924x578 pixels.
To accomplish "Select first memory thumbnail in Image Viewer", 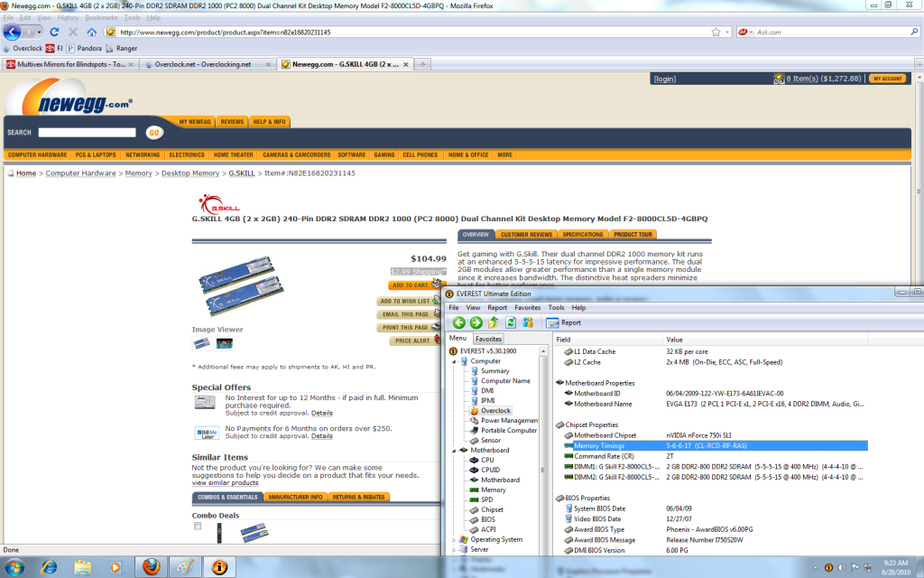I will pos(202,343).
